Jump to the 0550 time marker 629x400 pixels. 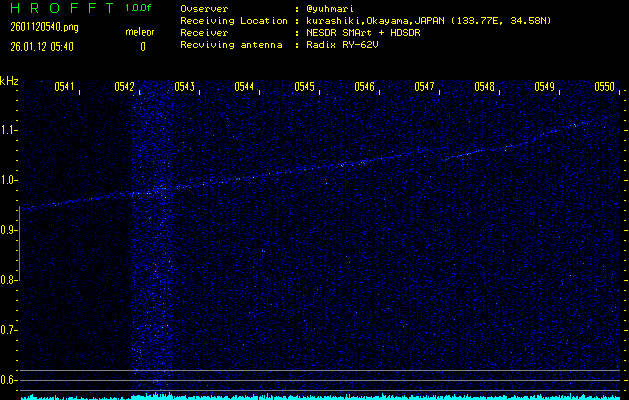point(604,87)
